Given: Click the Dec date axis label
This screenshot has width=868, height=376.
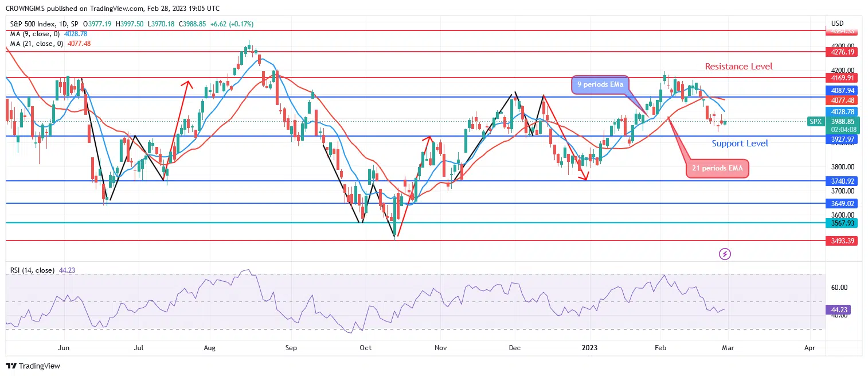Looking at the screenshot, I should tap(514, 348).
